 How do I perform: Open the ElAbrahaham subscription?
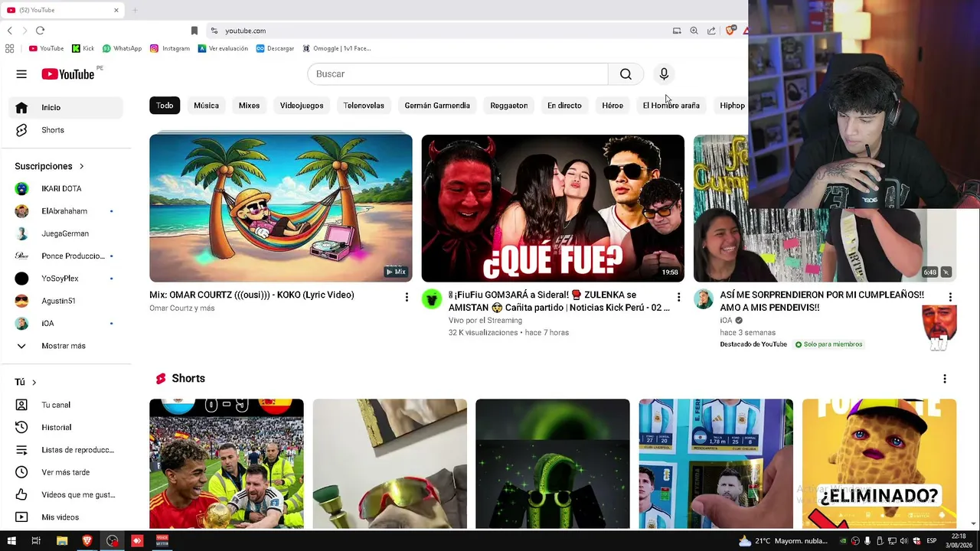[66, 211]
